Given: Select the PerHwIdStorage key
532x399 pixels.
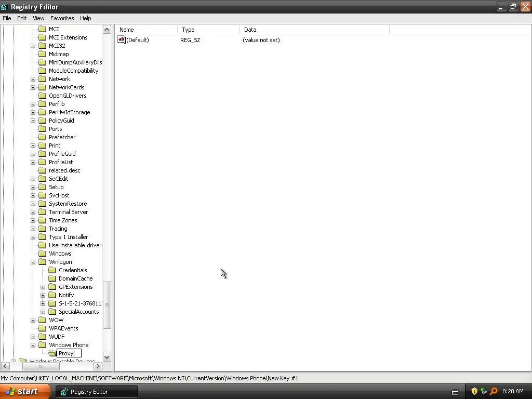Looking at the screenshot, I should (70, 112).
